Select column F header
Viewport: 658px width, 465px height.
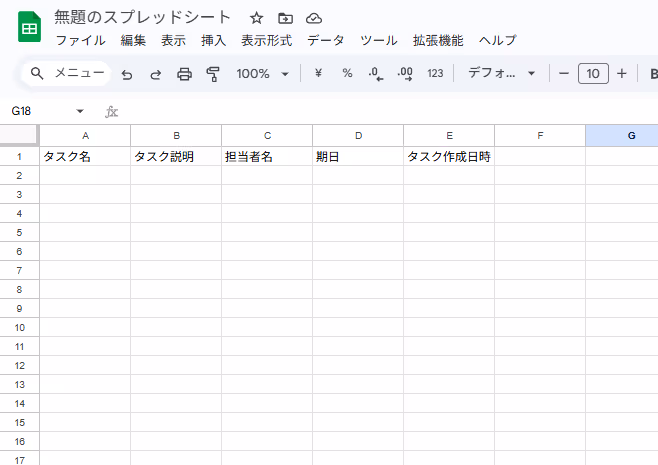point(540,136)
